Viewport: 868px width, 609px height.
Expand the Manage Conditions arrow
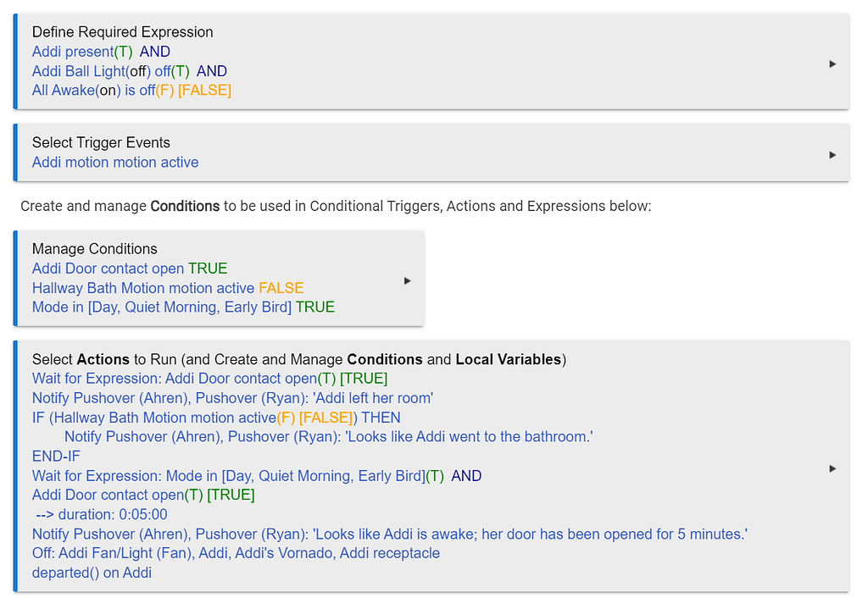tap(407, 281)
